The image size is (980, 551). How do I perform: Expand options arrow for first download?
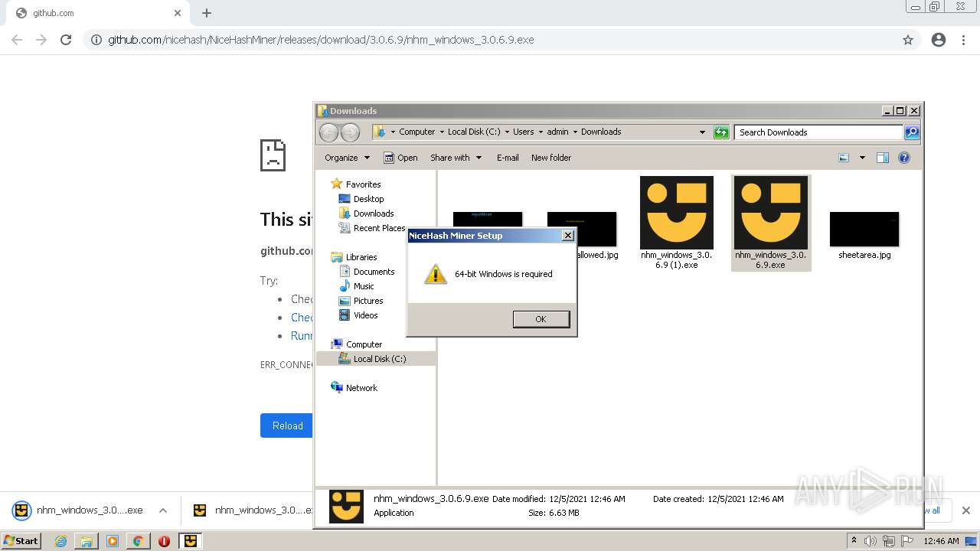point(162,510)
